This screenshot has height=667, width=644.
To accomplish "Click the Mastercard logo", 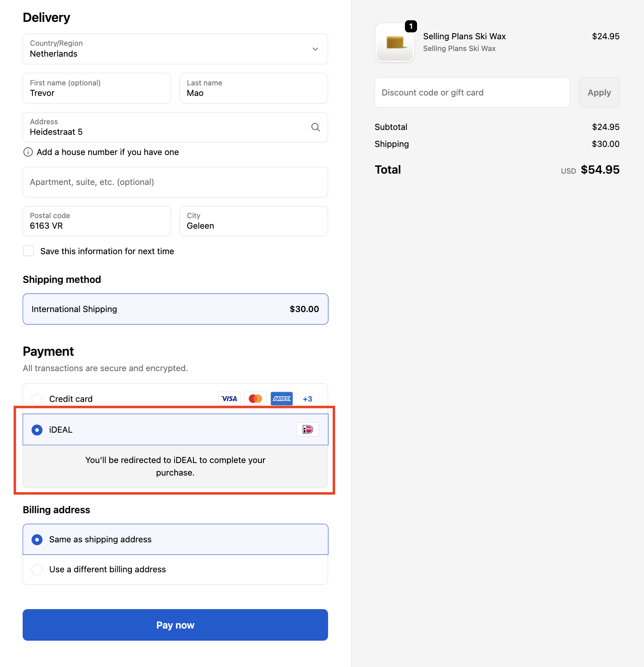I will 255,399.
